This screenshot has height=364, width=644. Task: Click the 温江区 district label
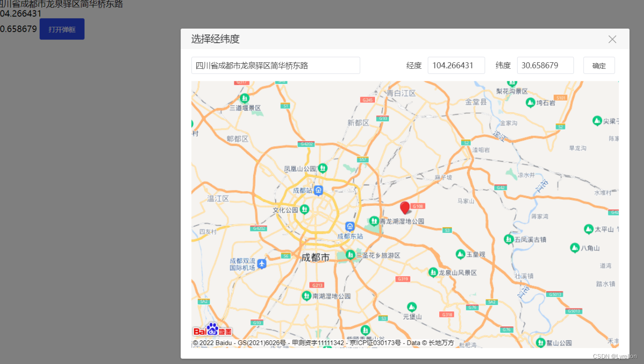pyautogui.click(x=218, y=199)
